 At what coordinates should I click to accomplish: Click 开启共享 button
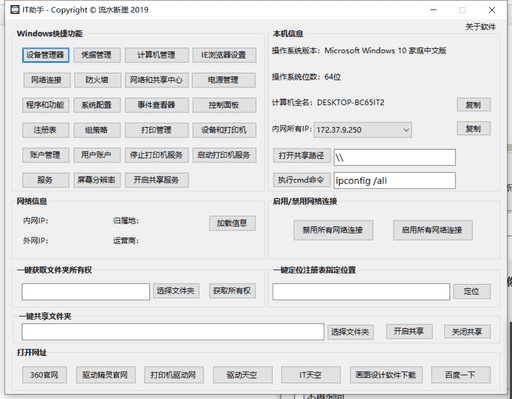pos(409,331)
